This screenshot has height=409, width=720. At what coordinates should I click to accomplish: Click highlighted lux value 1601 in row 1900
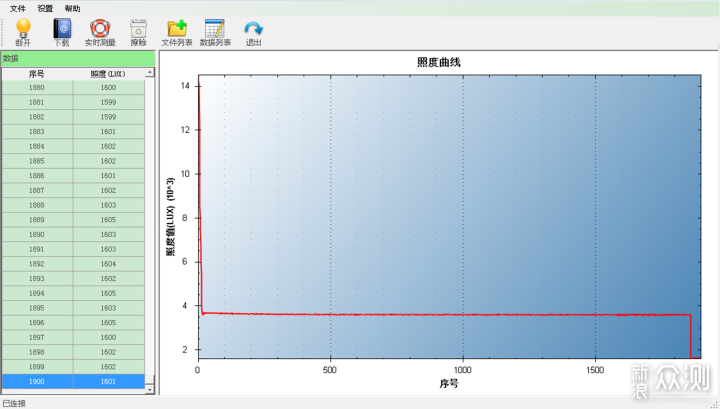point(108,381)
